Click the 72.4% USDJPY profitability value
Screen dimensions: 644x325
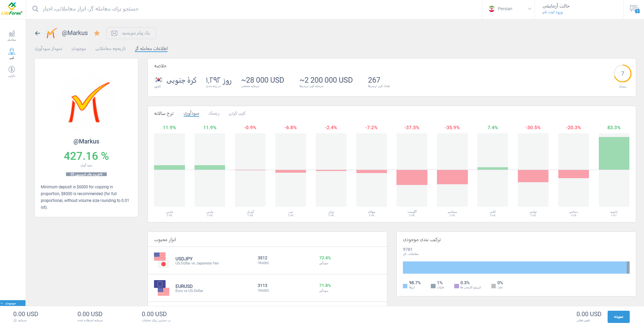pos(325,258)
